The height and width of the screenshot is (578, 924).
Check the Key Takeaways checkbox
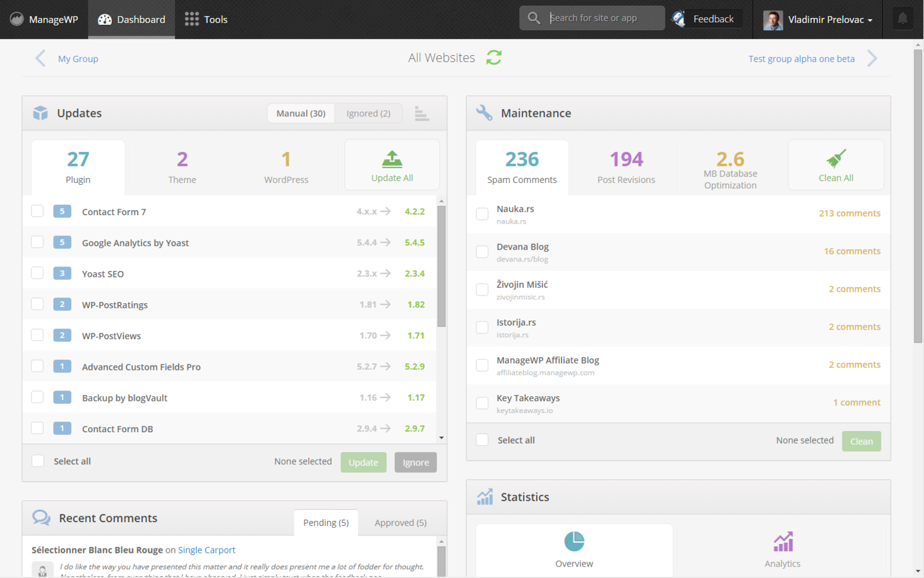(x=482, y=403)
